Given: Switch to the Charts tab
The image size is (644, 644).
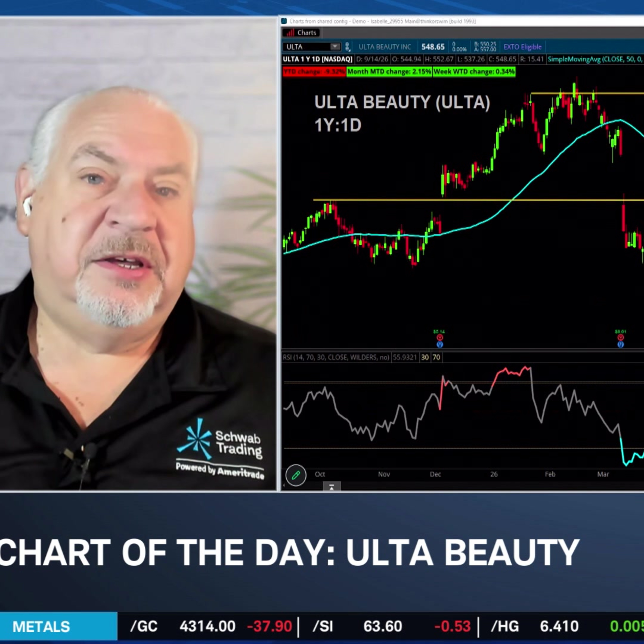Looking at the screenshot, I should (301, 33).
